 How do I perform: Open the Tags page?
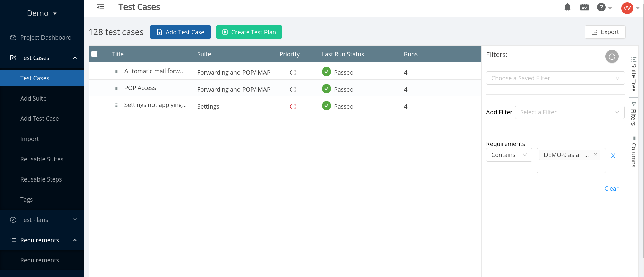[x=26, y=200]
